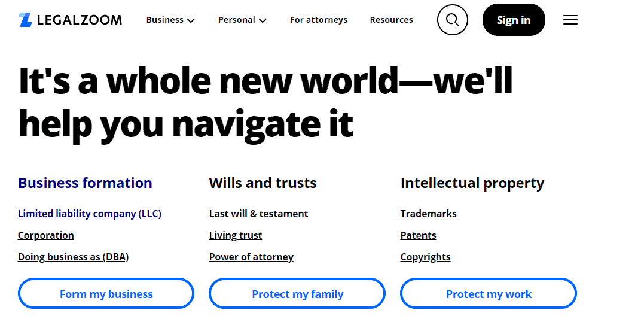The height and width of the screenshot is (328, 644).
Task: Open Doing business as (DBA) link
Action: [x=73, y=257]
